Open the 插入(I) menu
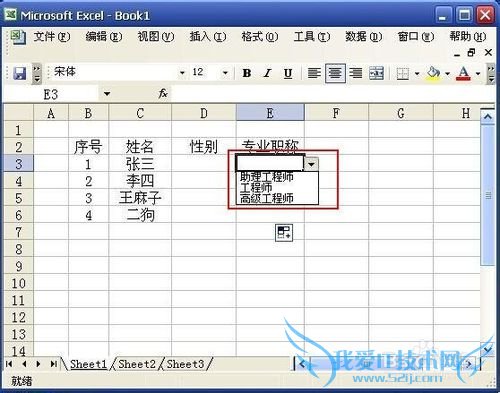 click(x=208, y=36)
